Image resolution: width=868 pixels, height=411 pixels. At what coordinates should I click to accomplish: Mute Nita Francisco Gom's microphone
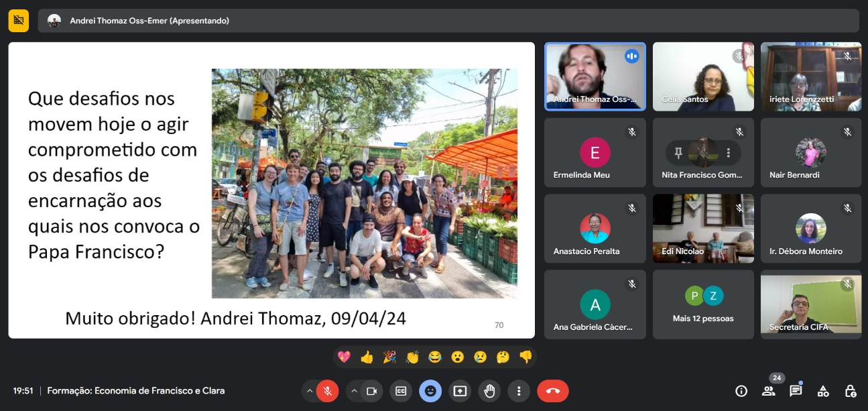(x=703, y=153)
